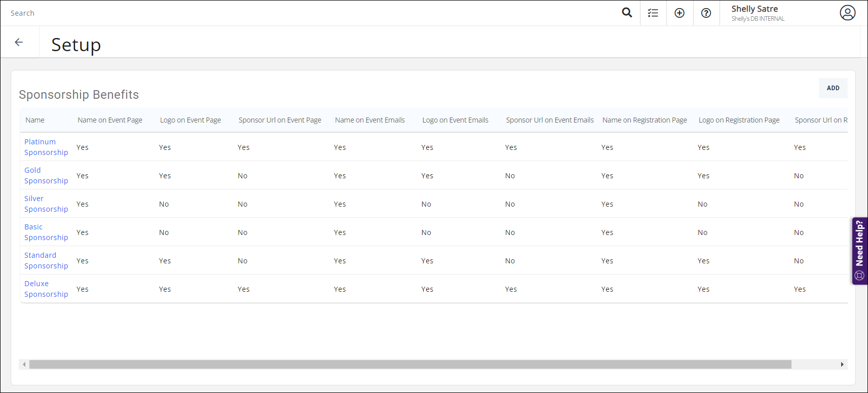Open the Platinum Sponsorship link

point(46,147)
